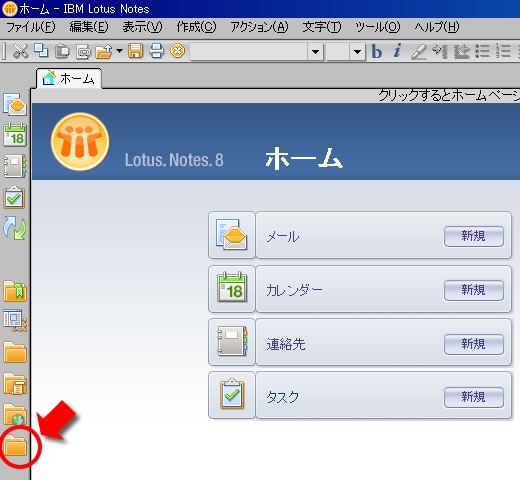Click the 連絡先 label on the home page
The width and height of the screenshot is (520, 480).
point(286,344)
